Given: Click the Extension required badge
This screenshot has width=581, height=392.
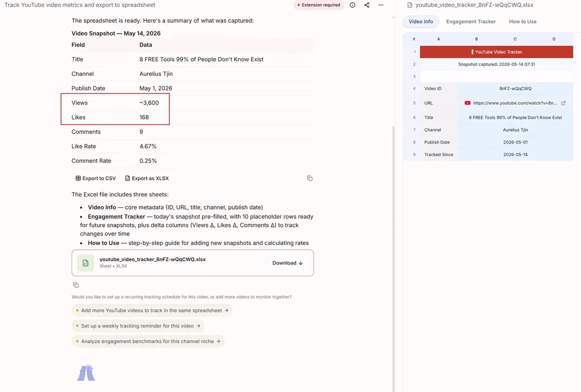Looking at the screenshot, I should pyautogui.click(x=318, y=5).
